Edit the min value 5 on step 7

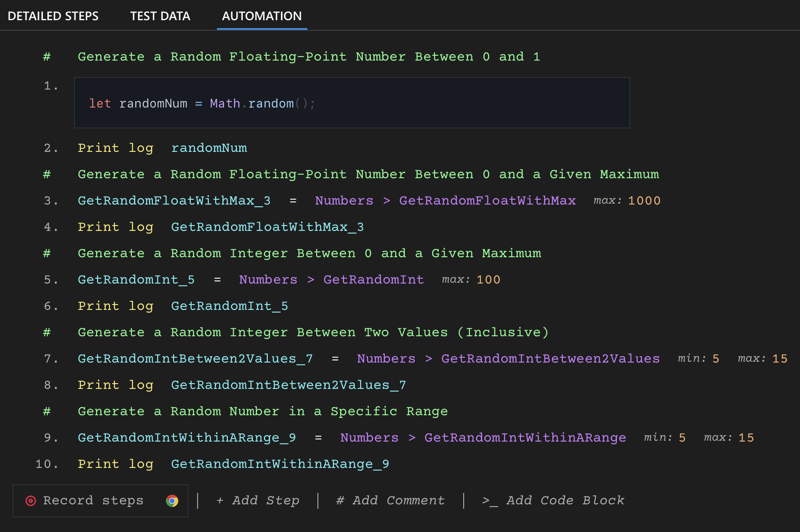pos(716,359)
